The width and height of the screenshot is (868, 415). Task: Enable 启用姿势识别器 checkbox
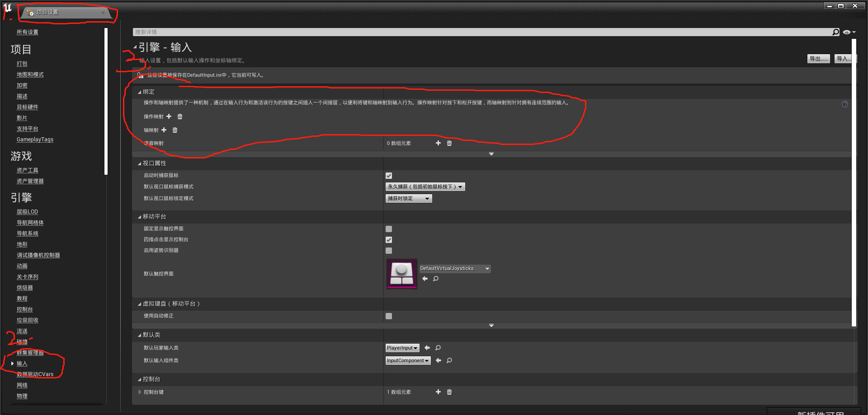(x=389, y=251)
